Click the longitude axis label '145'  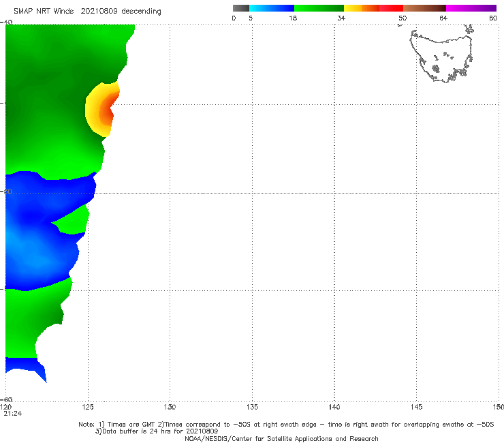point(417,407)
